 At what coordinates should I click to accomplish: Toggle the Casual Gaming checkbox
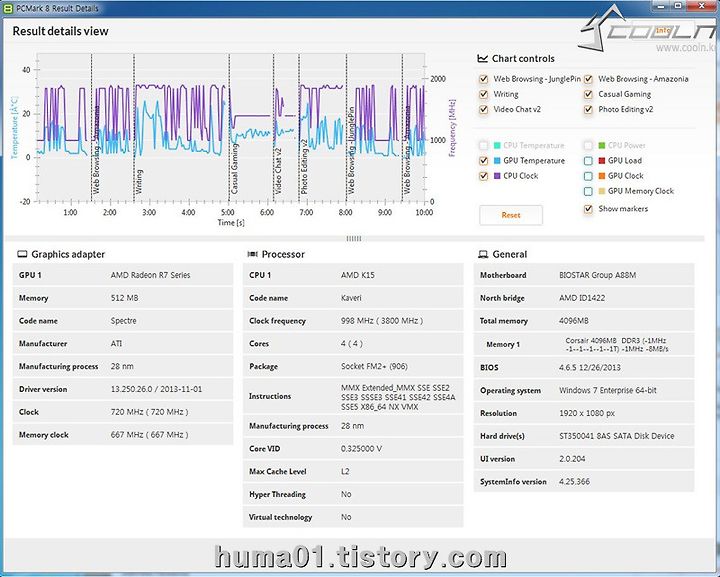pyautogui.click(x=588, y=94)
